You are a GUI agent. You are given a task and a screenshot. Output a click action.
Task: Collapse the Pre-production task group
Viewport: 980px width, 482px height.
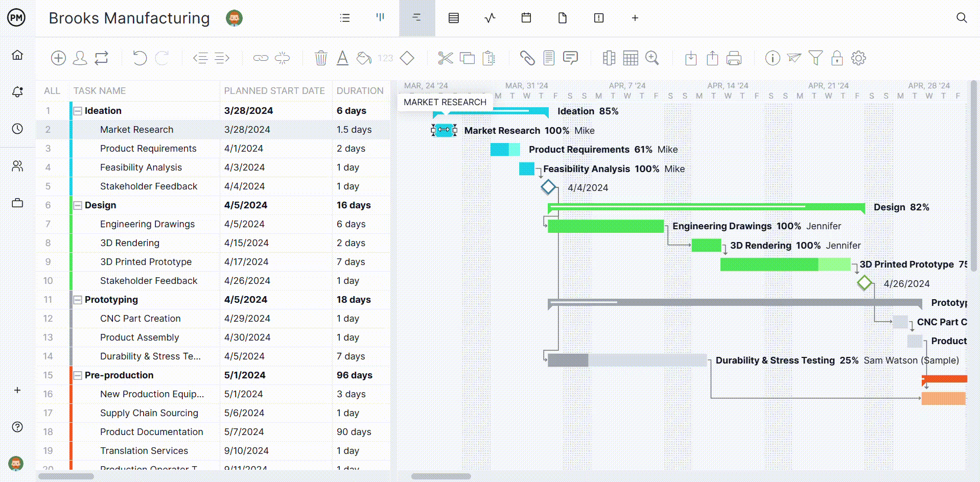coord(78,375)
